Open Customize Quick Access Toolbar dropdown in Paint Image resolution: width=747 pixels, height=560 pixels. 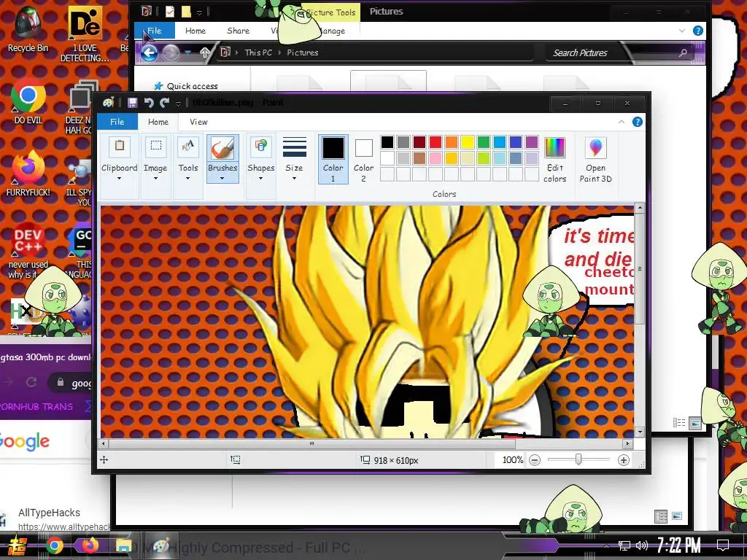point(178,104)
